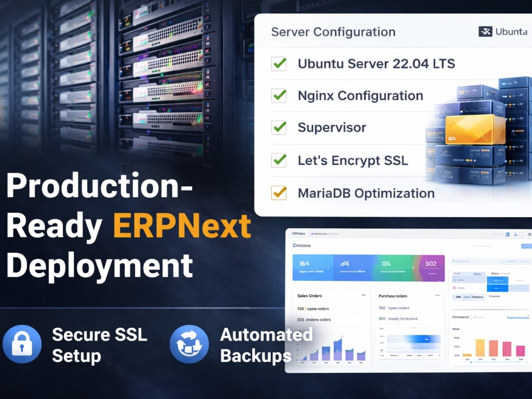This screenshot has height=399, width=532.
Task: Open the Sales Orders card title
Action: pos(310,296)
